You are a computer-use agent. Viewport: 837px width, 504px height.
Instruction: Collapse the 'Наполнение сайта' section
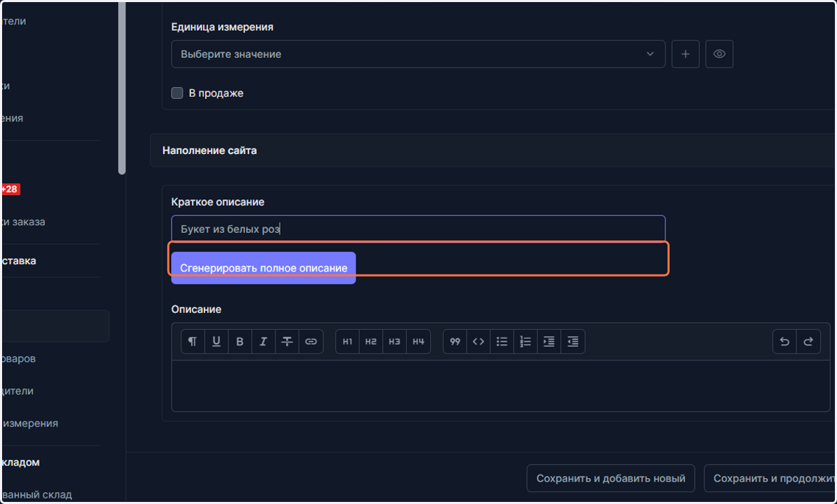[x=493, y=151]
